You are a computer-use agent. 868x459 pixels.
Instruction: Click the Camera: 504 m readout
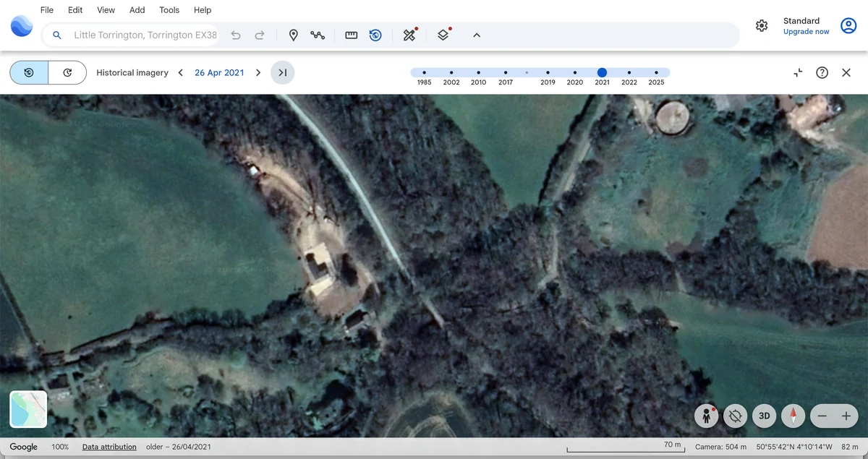click(x=720, y=447)
